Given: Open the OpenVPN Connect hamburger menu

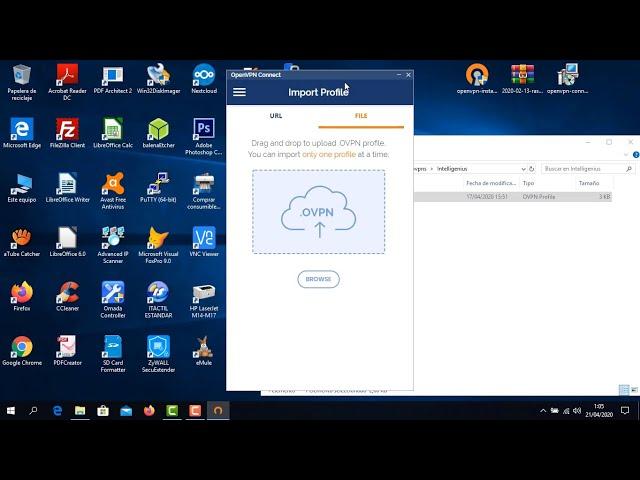Looking at the screenshot, I should (239, 92).
